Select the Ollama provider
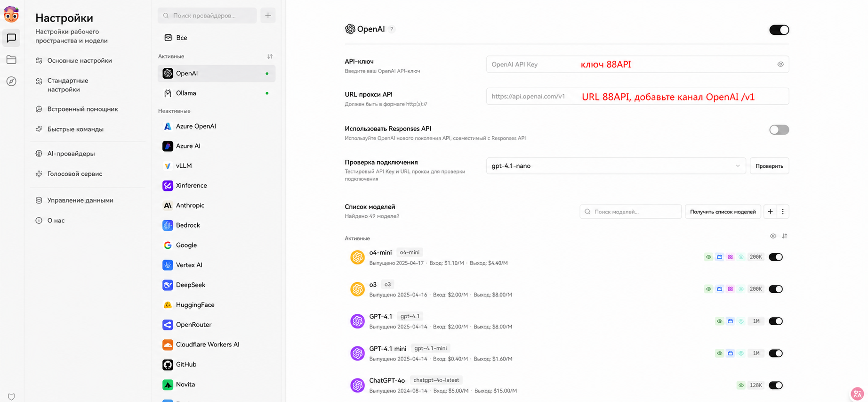The image size is (868, 402). [217, 93]
